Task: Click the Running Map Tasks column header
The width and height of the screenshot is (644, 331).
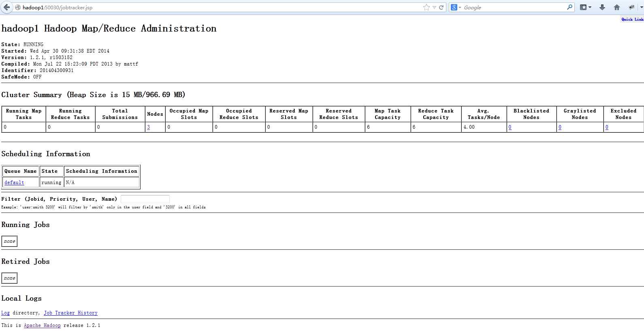Action: pos(24,114)
